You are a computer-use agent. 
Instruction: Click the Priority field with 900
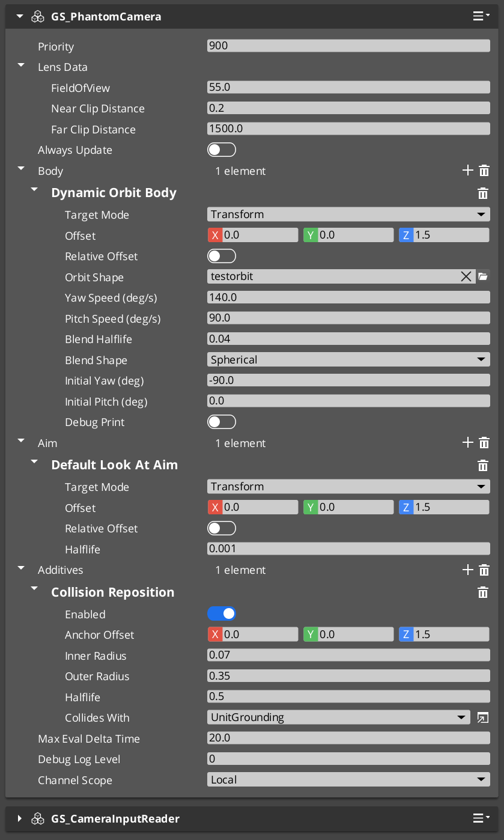click(x=348, y=46)
